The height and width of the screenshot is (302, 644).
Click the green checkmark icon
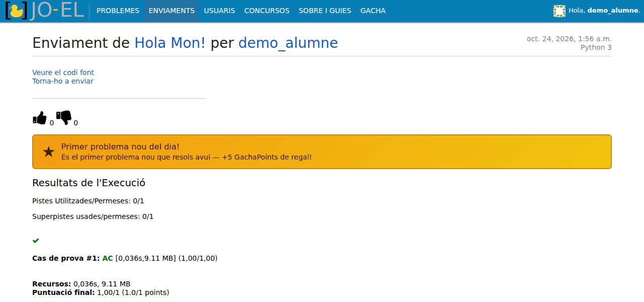click(36, 241)
